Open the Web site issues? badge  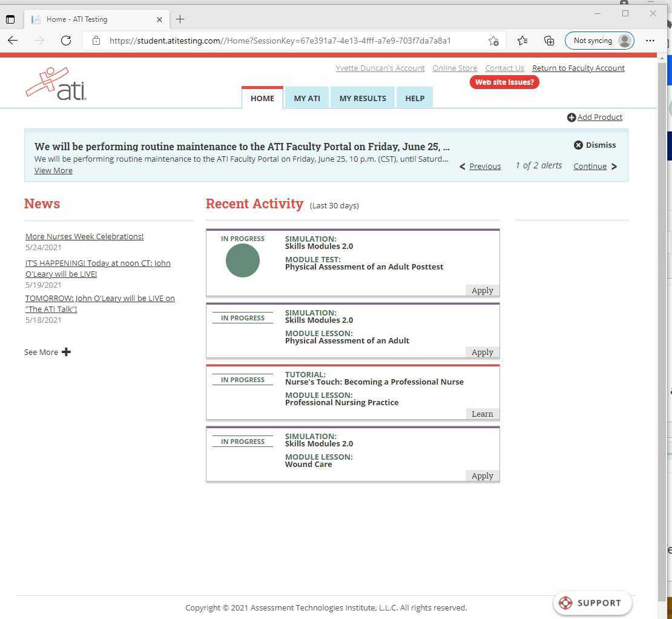tap(504, 82)
